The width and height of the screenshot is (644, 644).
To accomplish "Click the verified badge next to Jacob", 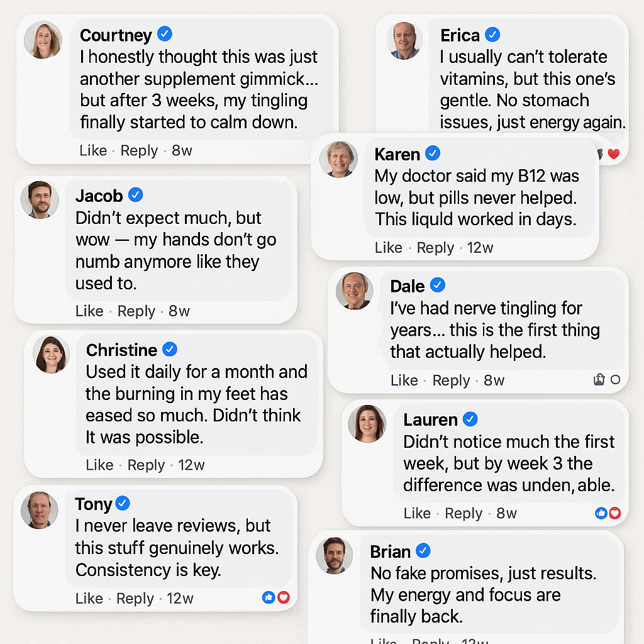I will pyautogui.click(x=136, y=195).
